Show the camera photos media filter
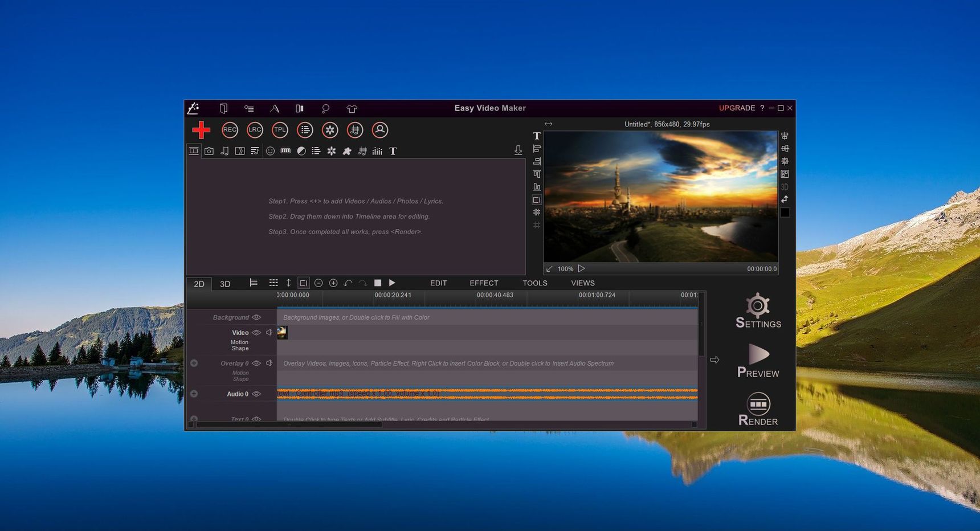The height and width of the screenshot is (531, 980). [209, 151]
